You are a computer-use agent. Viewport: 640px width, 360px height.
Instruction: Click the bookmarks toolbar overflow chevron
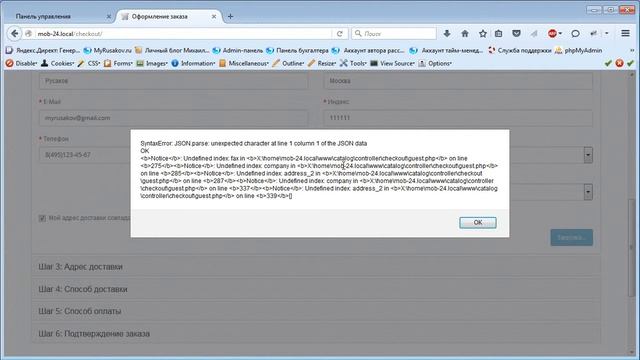(632, 50)
